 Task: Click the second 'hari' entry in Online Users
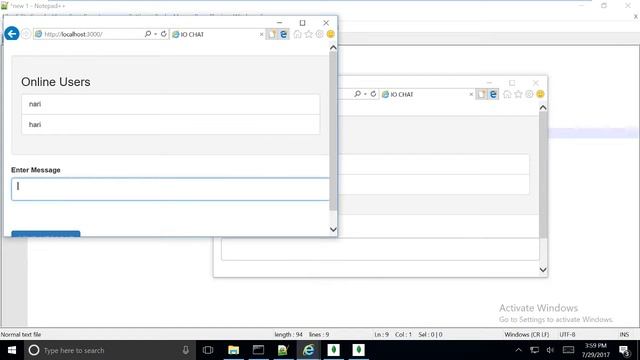click(x=171, y=124)
